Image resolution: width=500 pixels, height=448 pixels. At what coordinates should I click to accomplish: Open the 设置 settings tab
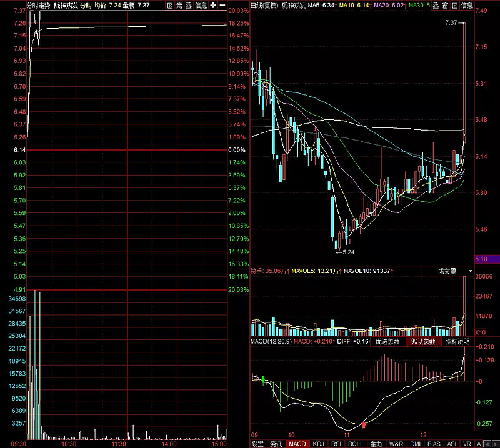(258, 444)
